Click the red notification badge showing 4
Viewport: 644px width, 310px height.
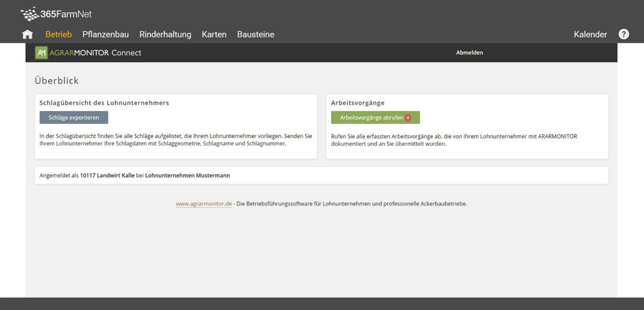tap(408, 118)
